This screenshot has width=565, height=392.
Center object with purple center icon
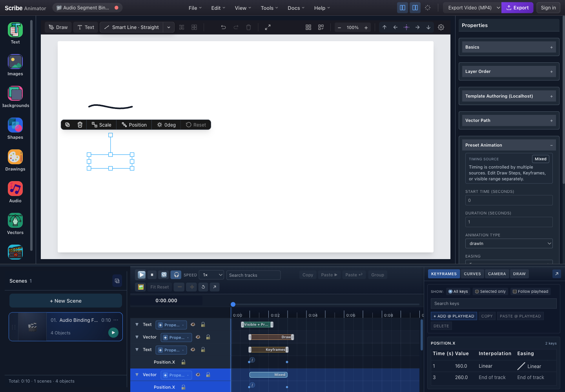click(406, 27)
